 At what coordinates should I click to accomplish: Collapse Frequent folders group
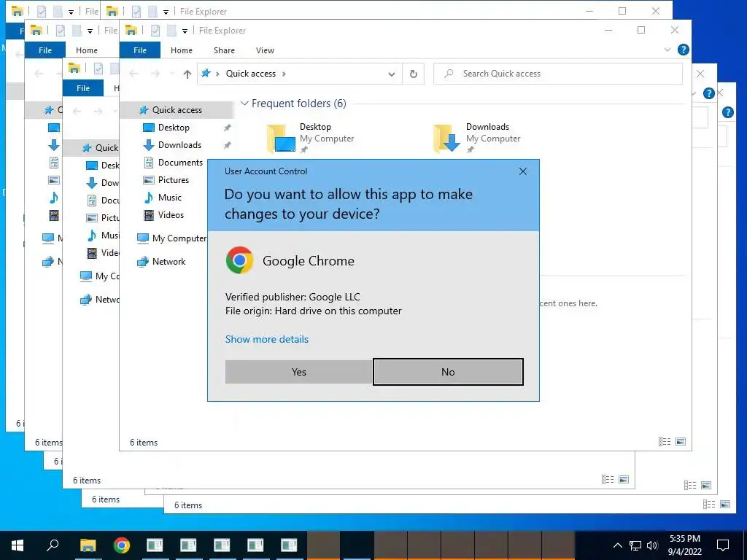point(244,104)
